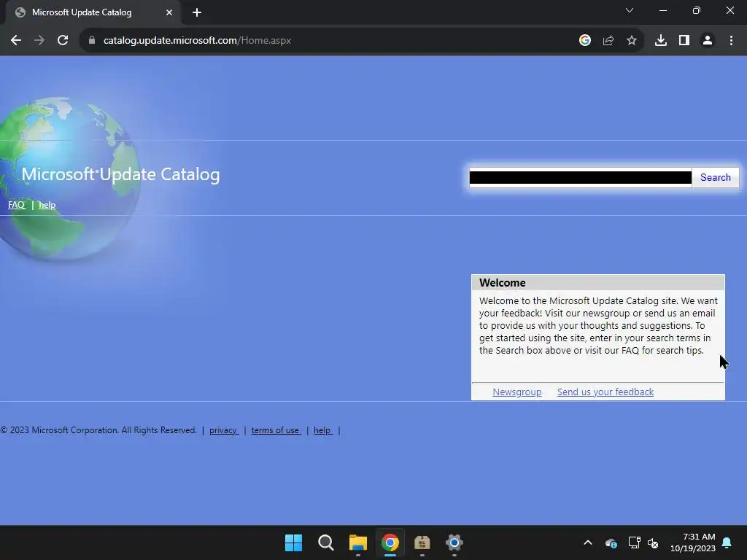Screen dimensions: 747x560
Task: Click the Microsoft Update Catalog title
Action: 120,174
